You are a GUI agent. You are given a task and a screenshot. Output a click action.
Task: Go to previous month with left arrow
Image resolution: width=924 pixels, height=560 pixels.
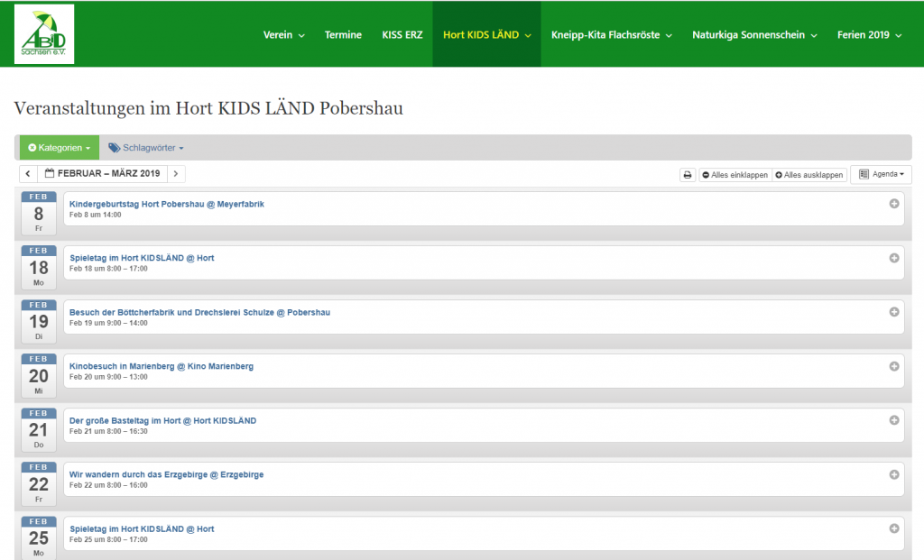[x=28, y=174]
